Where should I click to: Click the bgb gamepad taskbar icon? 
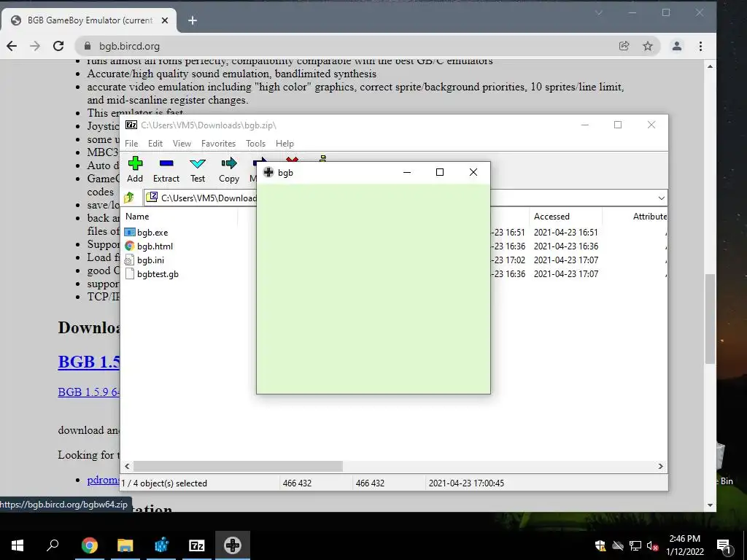(233, 545)
